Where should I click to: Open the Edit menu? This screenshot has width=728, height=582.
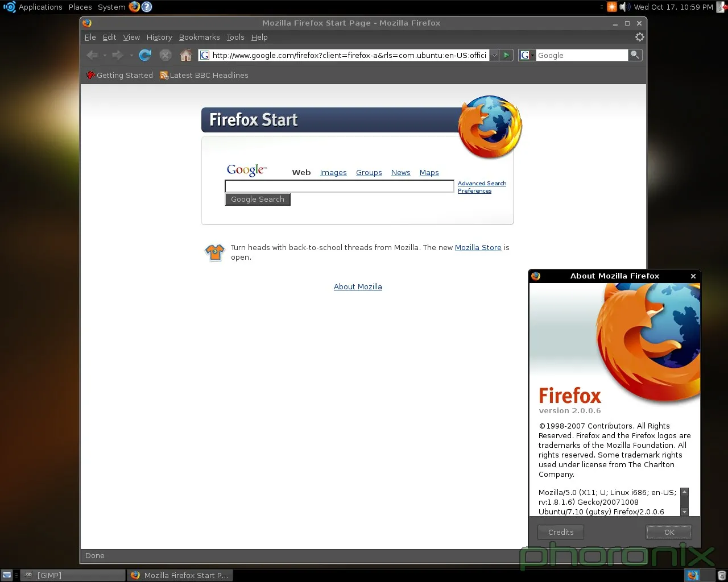click(109, 37)
